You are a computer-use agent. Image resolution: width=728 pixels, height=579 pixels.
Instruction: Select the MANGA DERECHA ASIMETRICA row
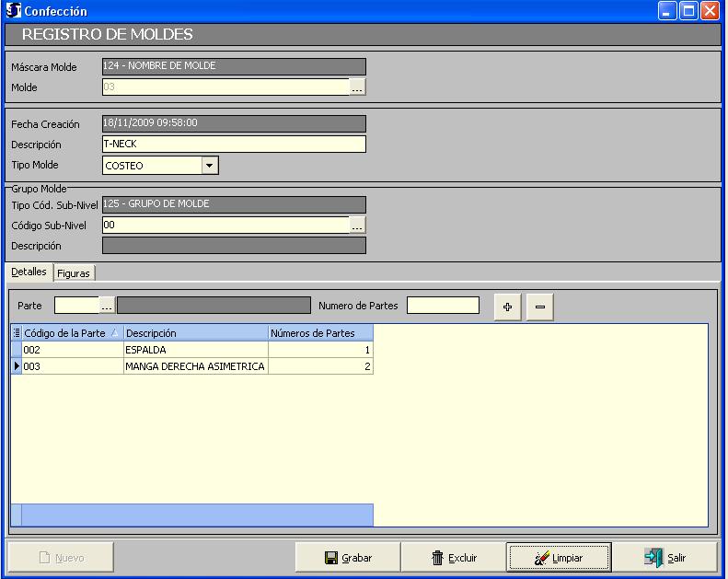[193, 366]
